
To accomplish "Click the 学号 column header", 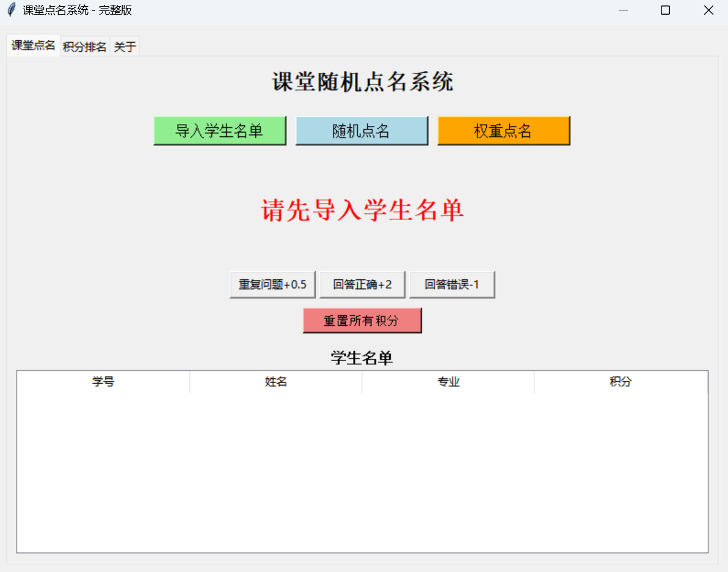I will pos(103,382).
